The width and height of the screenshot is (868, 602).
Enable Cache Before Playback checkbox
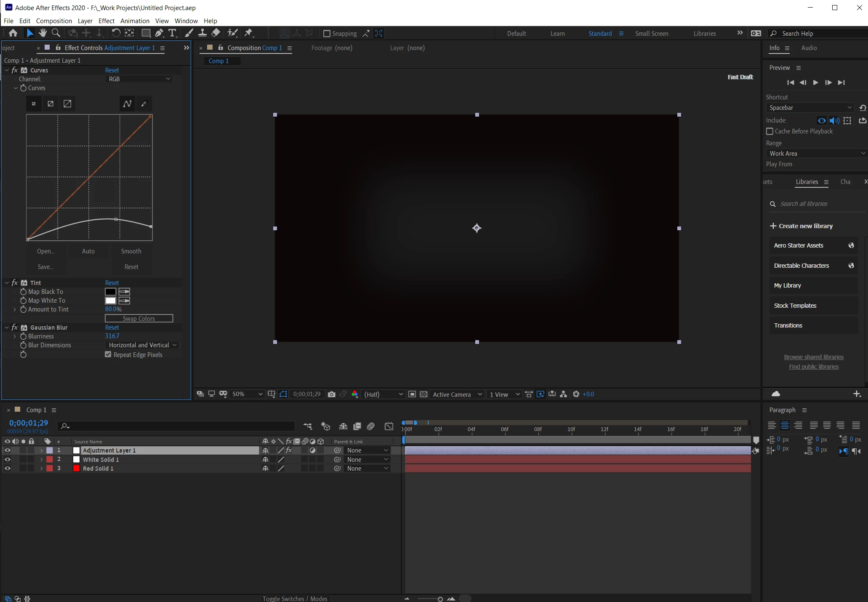(x=770, y=131)
